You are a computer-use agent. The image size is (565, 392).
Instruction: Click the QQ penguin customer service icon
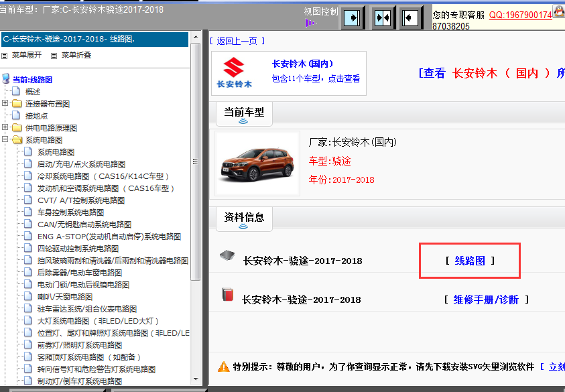(559, 11)
